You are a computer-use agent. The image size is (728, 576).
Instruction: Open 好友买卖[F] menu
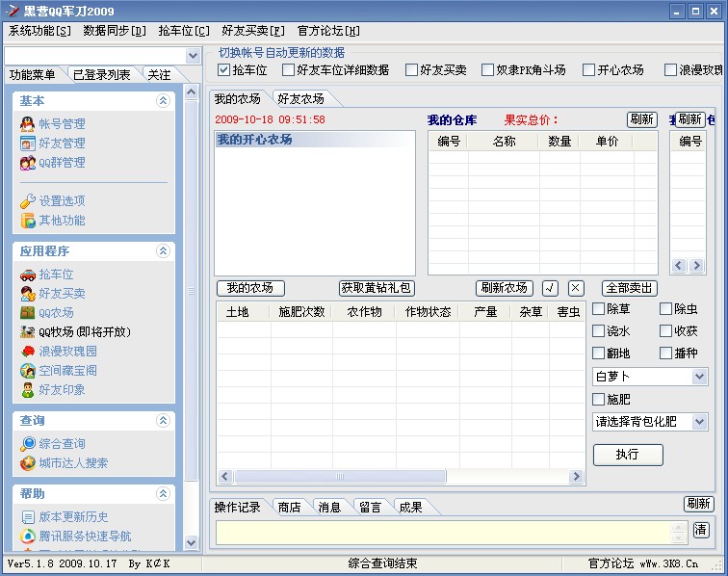[253, 31]
